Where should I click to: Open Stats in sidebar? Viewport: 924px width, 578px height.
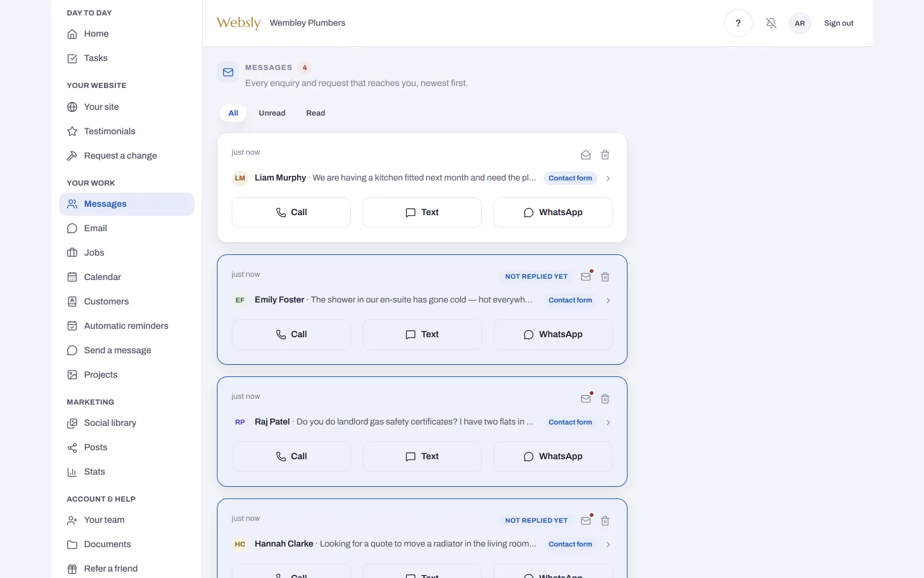click(126, 472)
